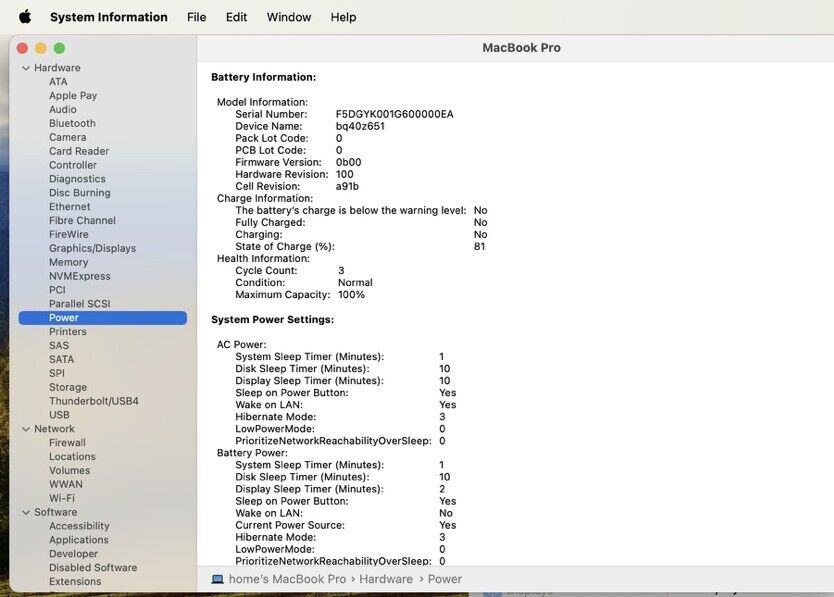
Task: Click Power in the path bar
Action: coord(445,579)
